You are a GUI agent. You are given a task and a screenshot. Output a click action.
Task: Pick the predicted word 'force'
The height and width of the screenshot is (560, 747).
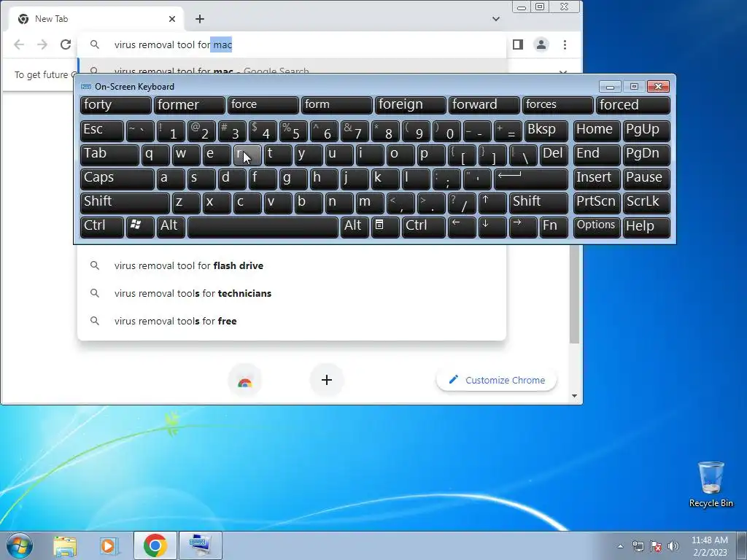tap(263, 105)
